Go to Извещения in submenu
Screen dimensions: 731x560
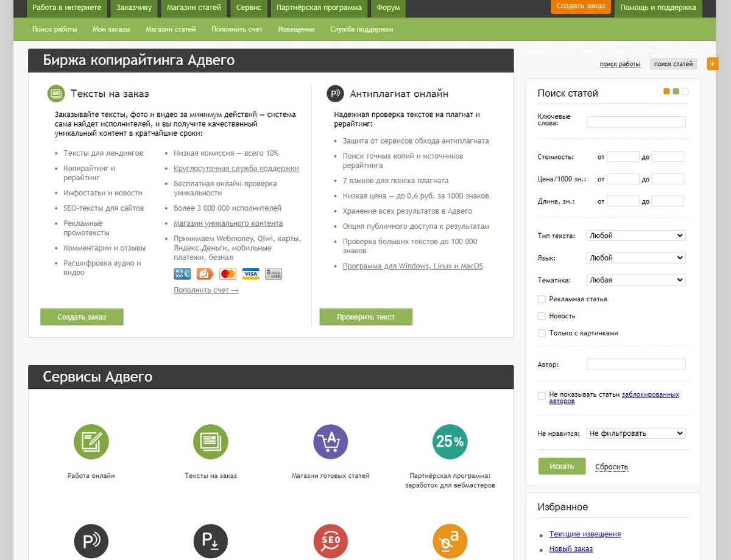tap(297, 29)
